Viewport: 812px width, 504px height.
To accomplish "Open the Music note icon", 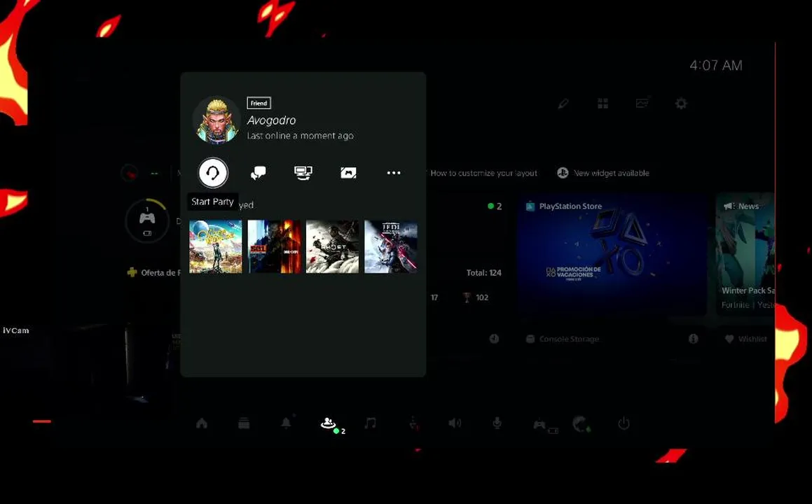I will point(370,423).
